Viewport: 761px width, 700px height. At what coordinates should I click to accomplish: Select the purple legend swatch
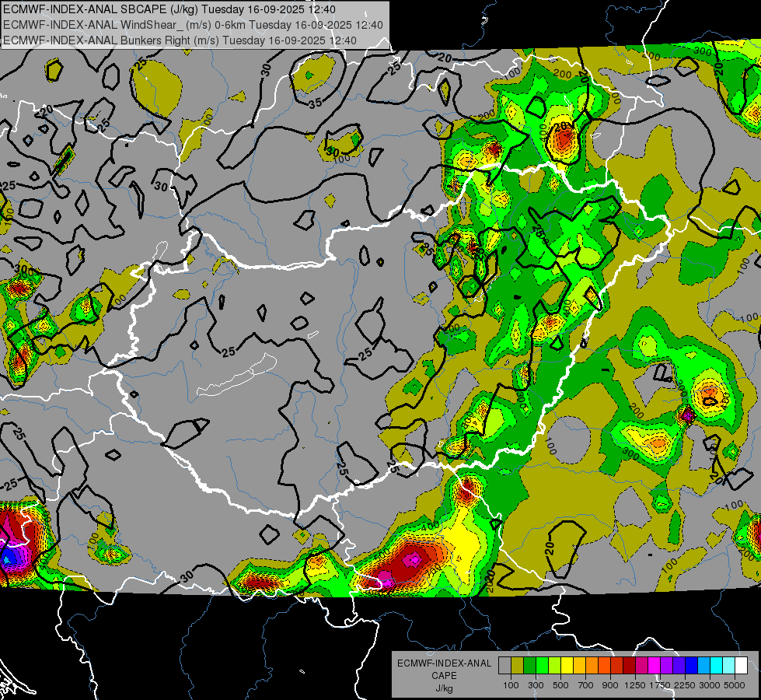(666, 666)
